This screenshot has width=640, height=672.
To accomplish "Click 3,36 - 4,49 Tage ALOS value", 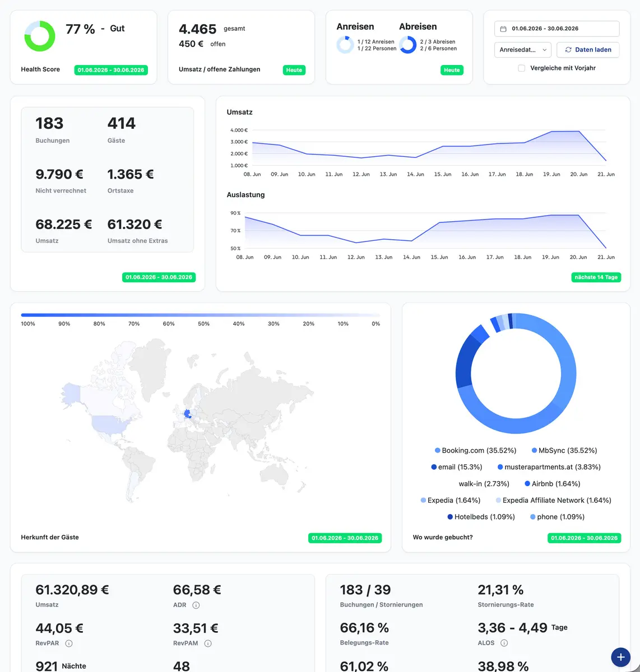I will (x=522, y=628).
